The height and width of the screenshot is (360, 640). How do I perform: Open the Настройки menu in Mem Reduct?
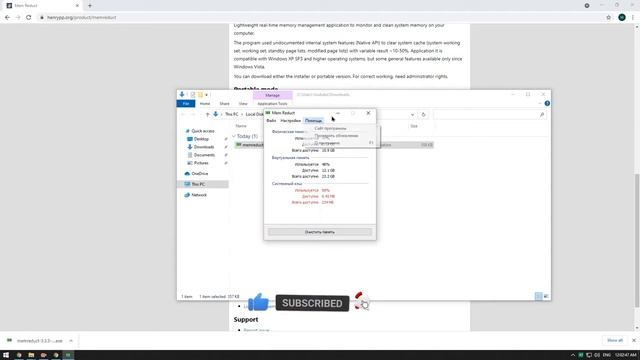[290, 120]
